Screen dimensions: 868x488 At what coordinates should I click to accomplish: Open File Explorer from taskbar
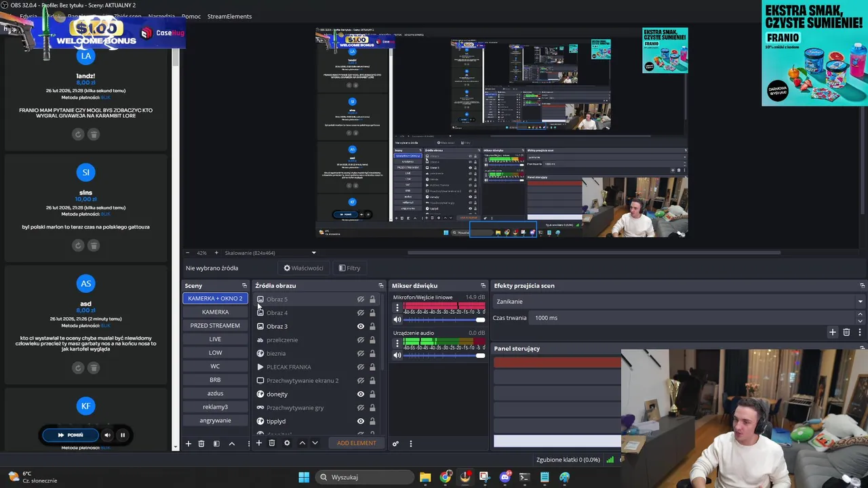(x=425, y=477)
